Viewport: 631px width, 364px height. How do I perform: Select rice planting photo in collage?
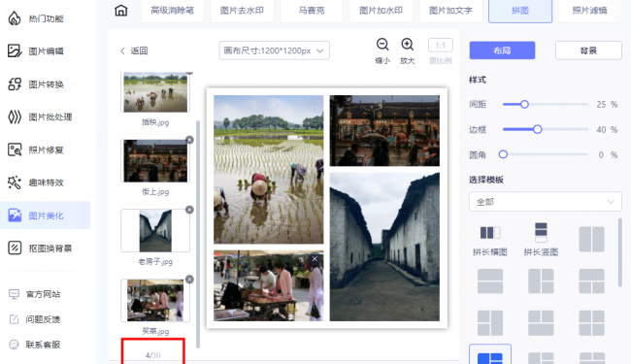[x=268, y=169]
